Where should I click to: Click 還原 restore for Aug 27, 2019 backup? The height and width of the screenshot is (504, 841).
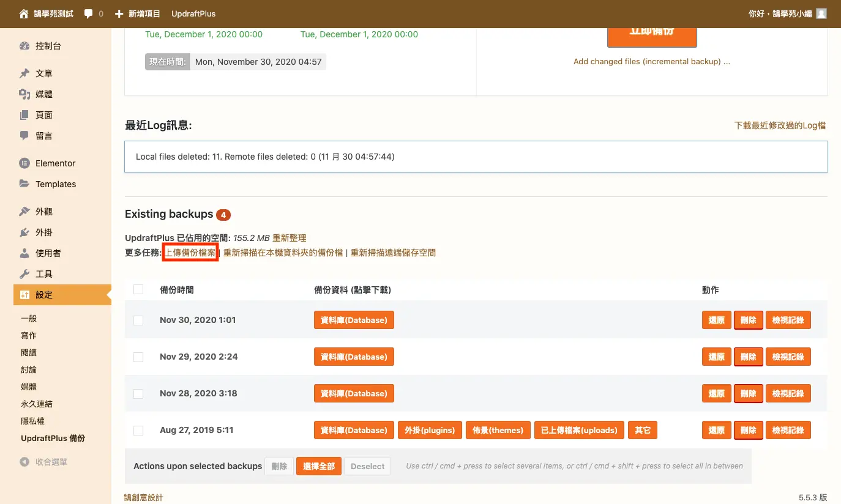point(717,430)
